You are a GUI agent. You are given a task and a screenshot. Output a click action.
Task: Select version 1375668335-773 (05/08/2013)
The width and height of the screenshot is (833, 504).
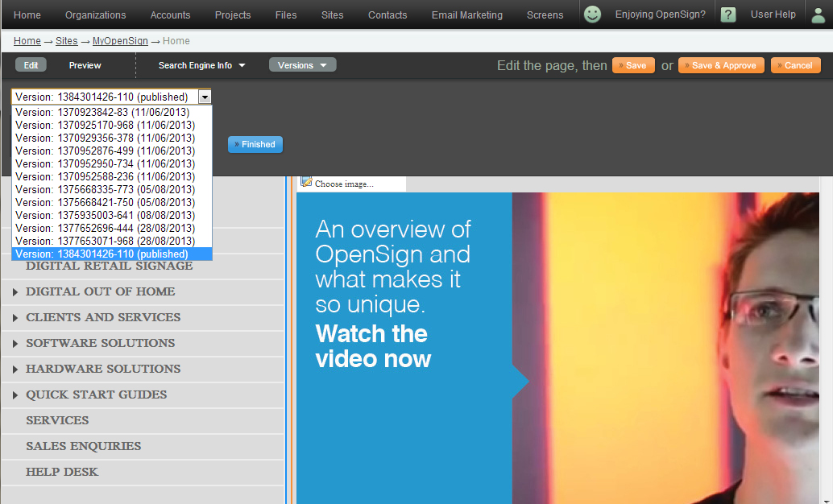[111, 189]
